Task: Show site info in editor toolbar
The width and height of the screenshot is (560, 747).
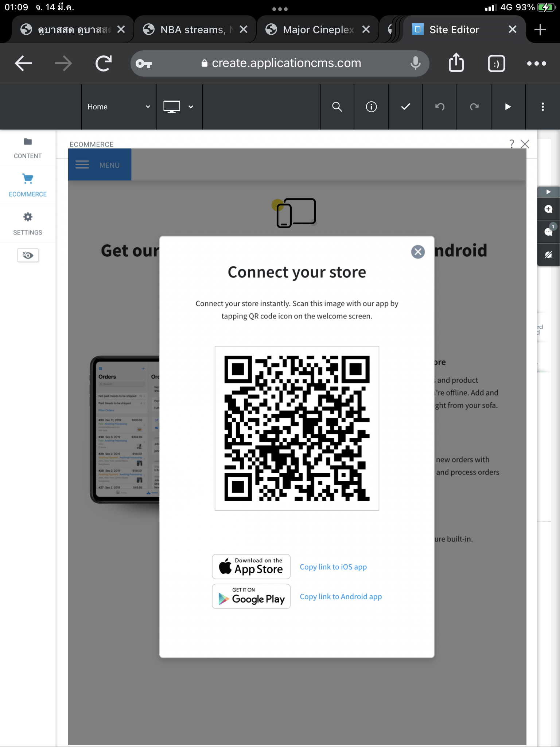Action: 372,107
